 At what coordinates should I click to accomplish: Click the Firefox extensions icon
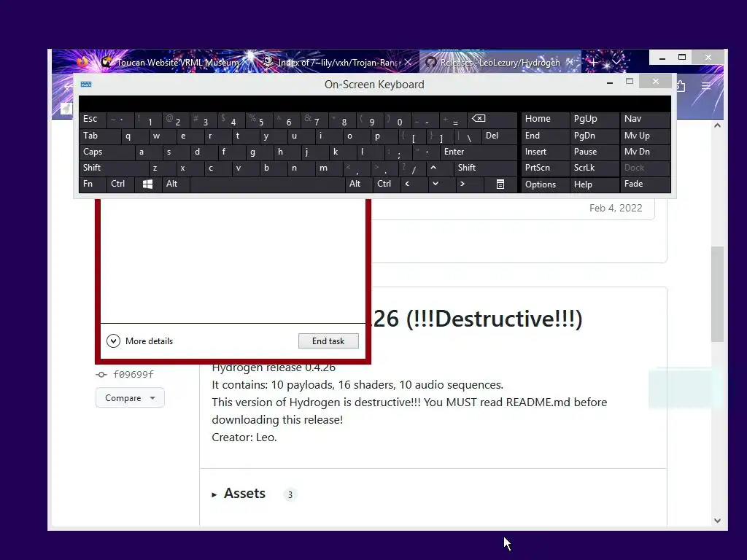point(681,86)
